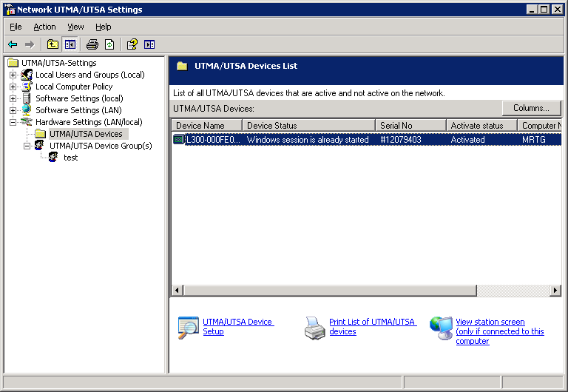Select the test group tree item
This screenshot has height=392, width=568.
tap(71, 158)
